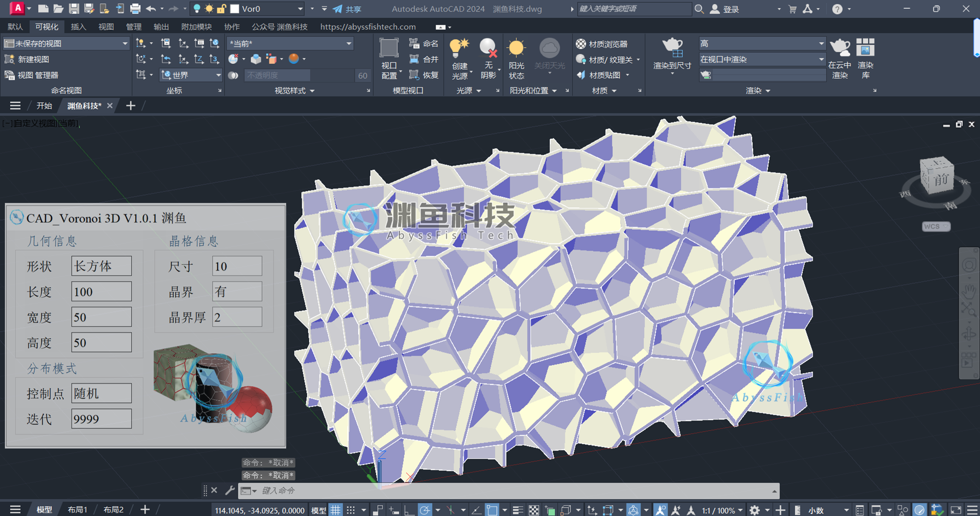This screenshot has width=980, height=516.
Task: Open the annotation scale 1:1 / 100% dropdown
Action: coord(723,510)
